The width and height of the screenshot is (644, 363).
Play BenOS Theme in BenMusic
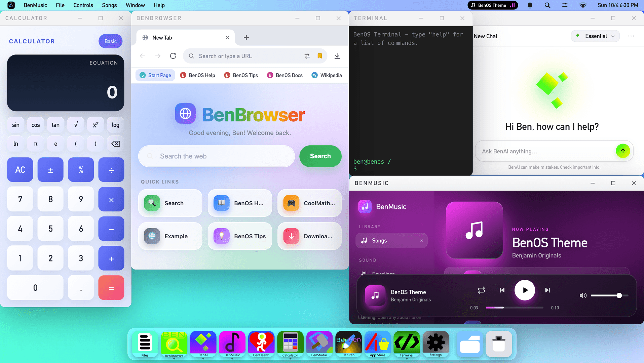coord(525,290)
